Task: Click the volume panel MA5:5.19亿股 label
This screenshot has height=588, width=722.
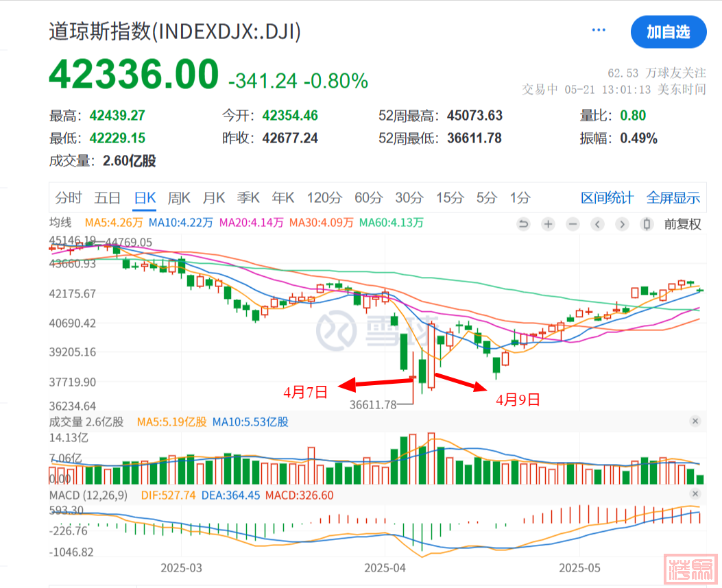Action: click(171, 422)
